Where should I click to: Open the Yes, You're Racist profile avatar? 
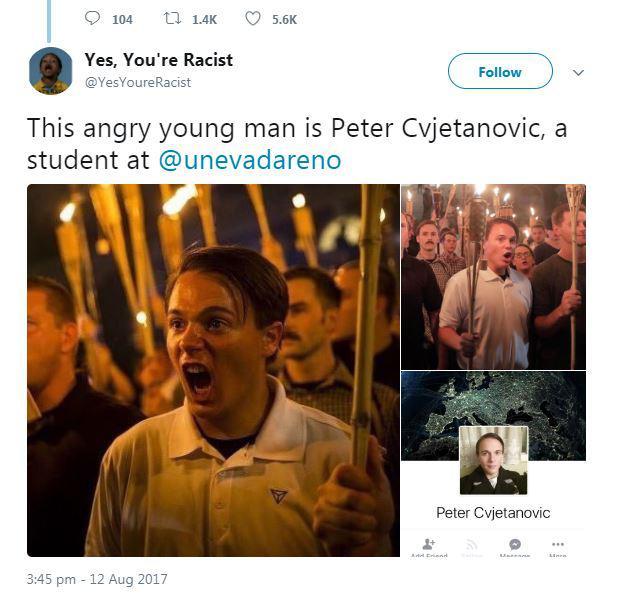point(51,71)
